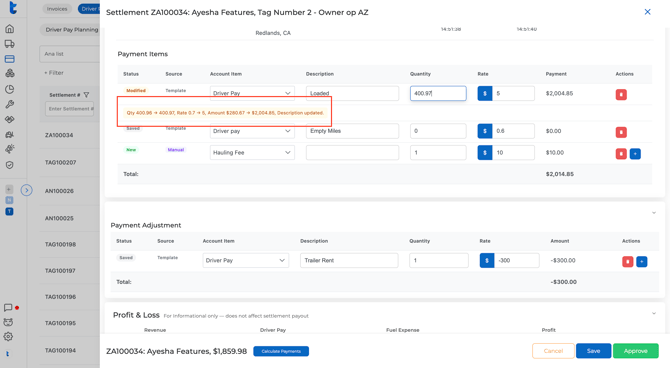Toggle the $ rate type for Empty Miles
The width and height of the screenshot is (670, 368).
[485, 131]
